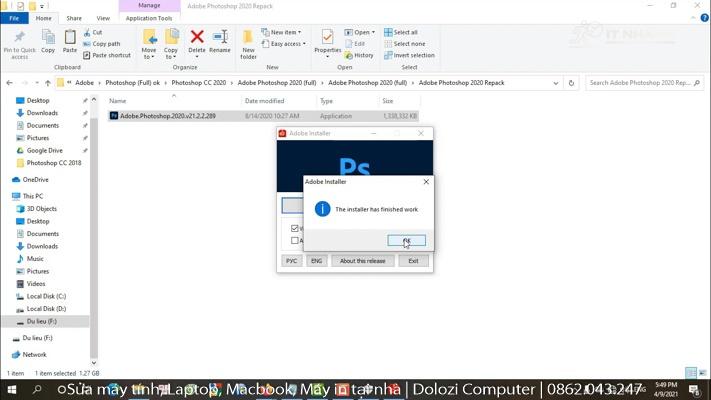Screen dimensions: 711x400
Task: Open the View ribbon tab
Action: click(103, 18)
